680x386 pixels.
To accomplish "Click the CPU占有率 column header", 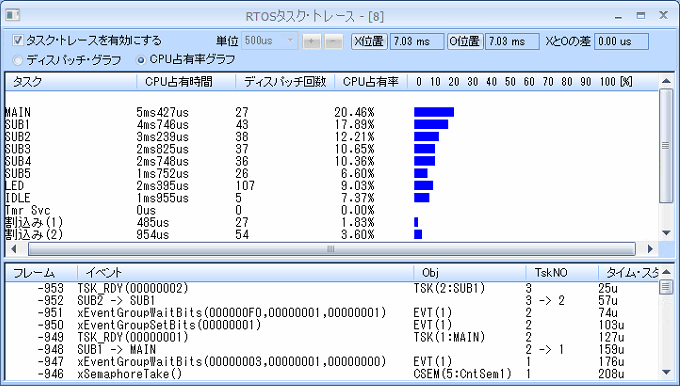I will (x=371, y=82).
